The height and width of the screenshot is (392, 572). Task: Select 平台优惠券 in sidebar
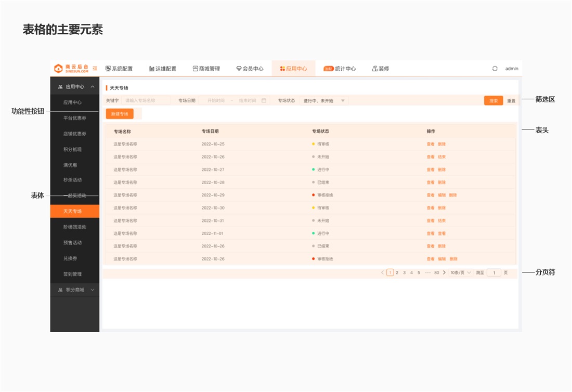[74, 118]
